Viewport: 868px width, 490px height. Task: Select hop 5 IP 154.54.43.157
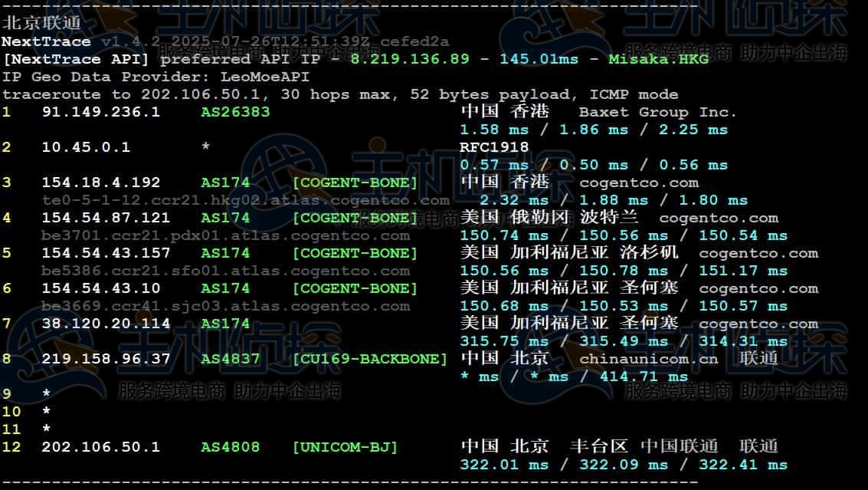coord(106,253)
